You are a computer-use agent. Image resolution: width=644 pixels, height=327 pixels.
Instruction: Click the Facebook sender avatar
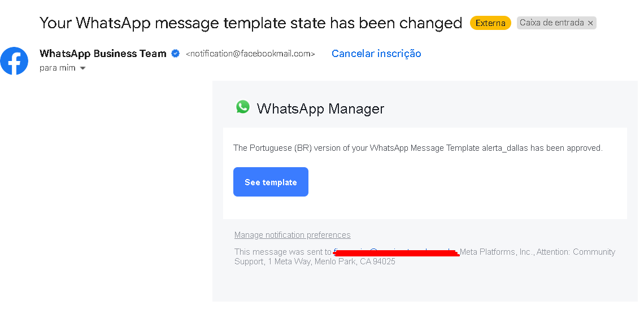14,61
